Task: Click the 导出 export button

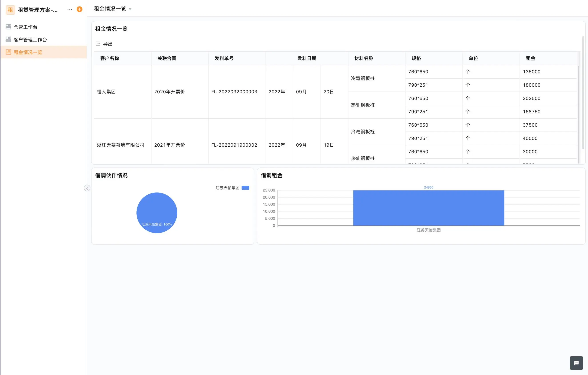Action: tap(107, 44)
